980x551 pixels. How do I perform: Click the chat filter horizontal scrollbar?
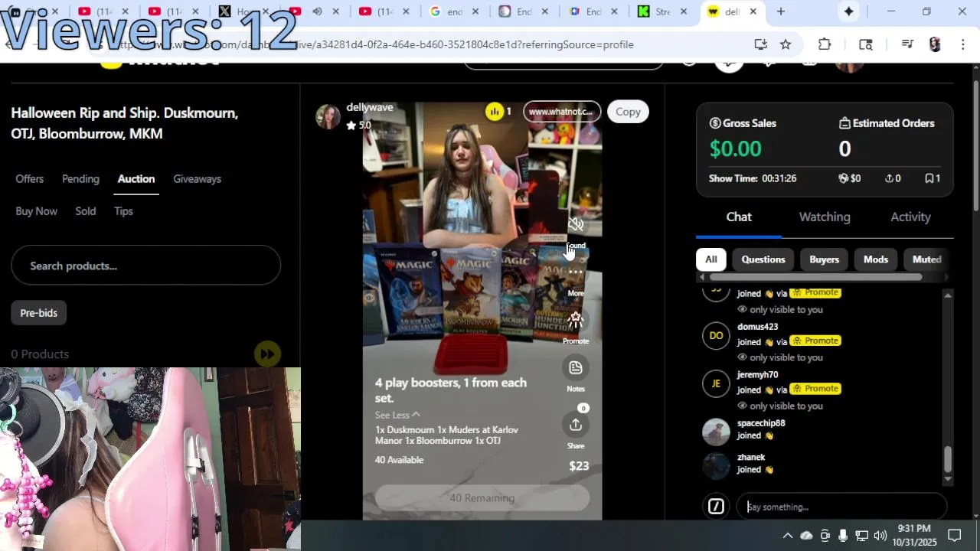(x=815, y=277)
